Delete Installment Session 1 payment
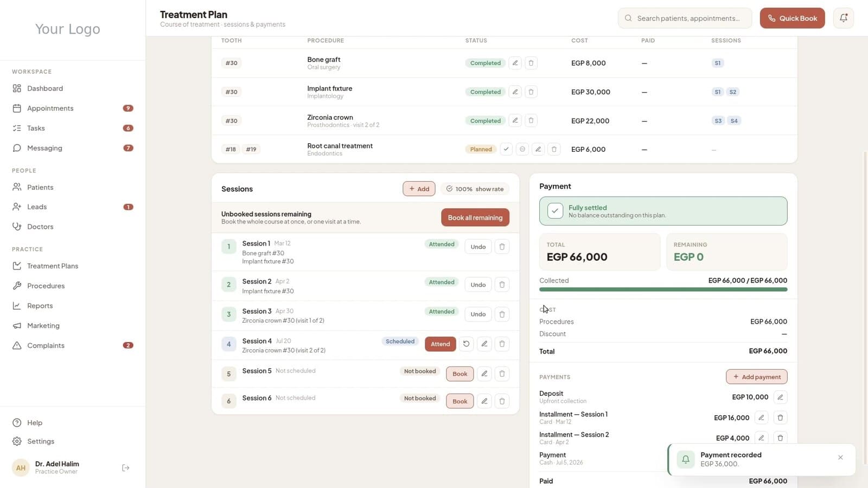 tap(780, 418)
